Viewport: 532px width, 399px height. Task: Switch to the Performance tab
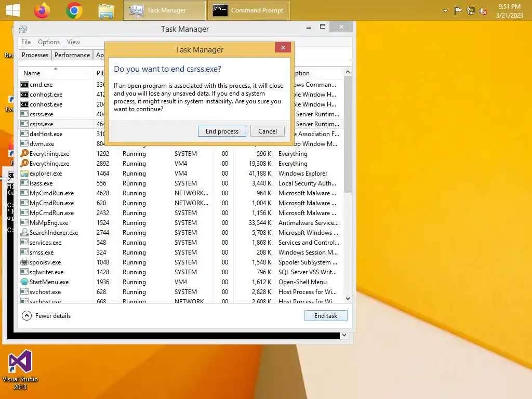coord(72,55)
